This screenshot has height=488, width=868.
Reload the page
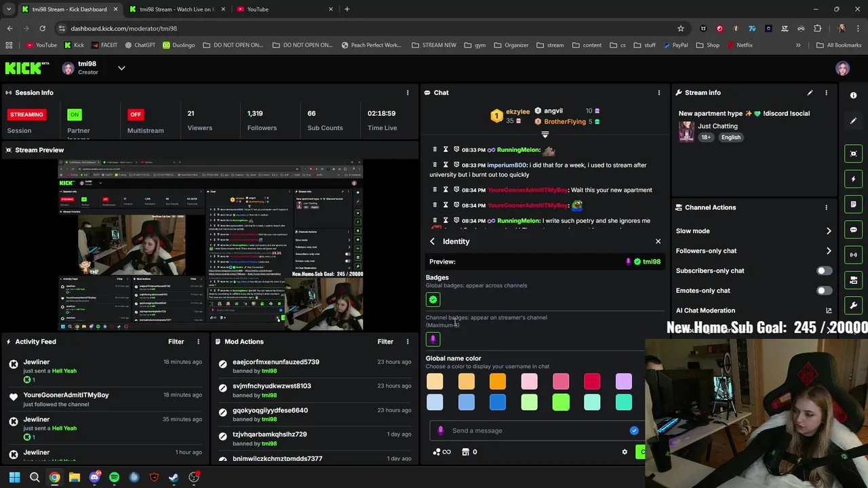pyautogui.click(x=42, y=28)
